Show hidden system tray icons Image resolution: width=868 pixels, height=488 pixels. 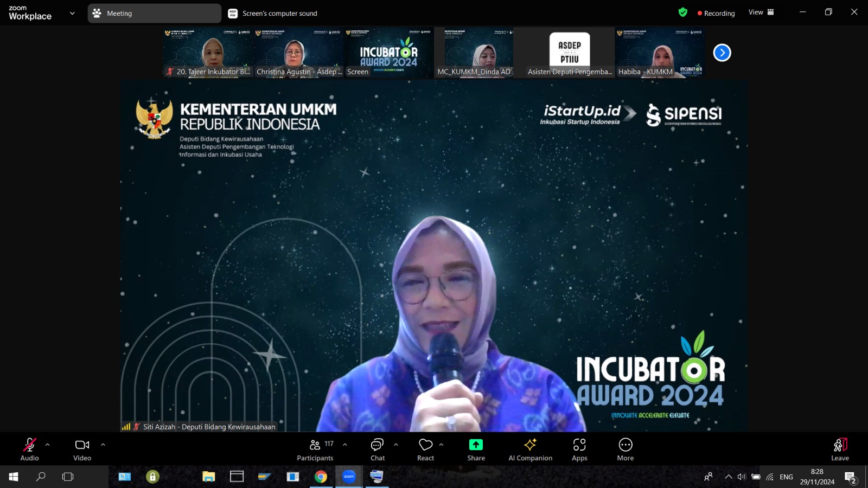pyautogui.click(x=728, y=477)
